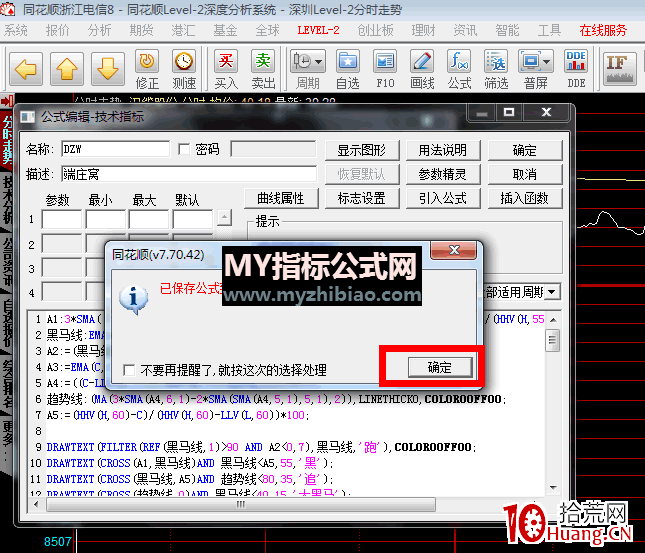Click the 普屏 screen icon

tap(535, 62)
